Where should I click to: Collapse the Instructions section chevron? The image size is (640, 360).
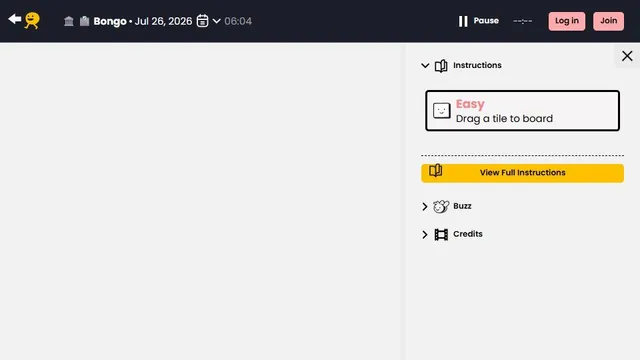(425, 66)
